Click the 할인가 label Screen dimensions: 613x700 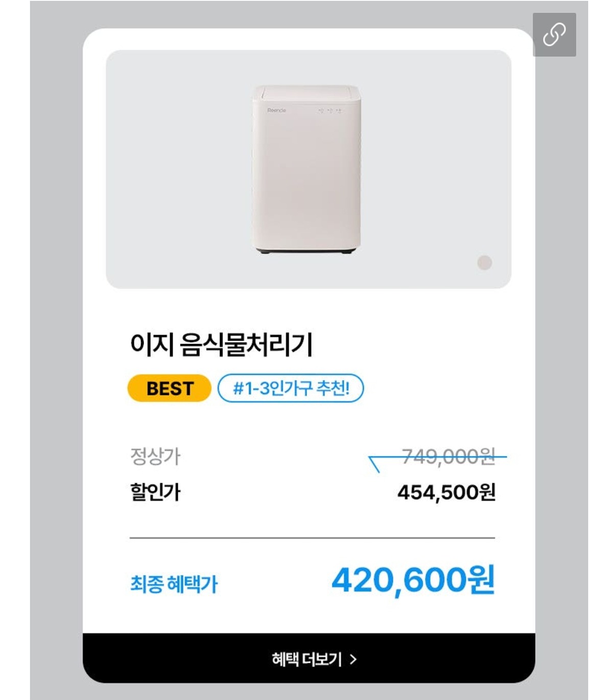pos(155,492)
